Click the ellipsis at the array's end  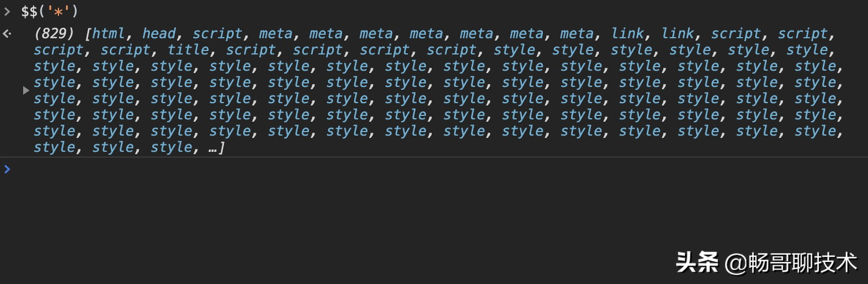[212, 148]
